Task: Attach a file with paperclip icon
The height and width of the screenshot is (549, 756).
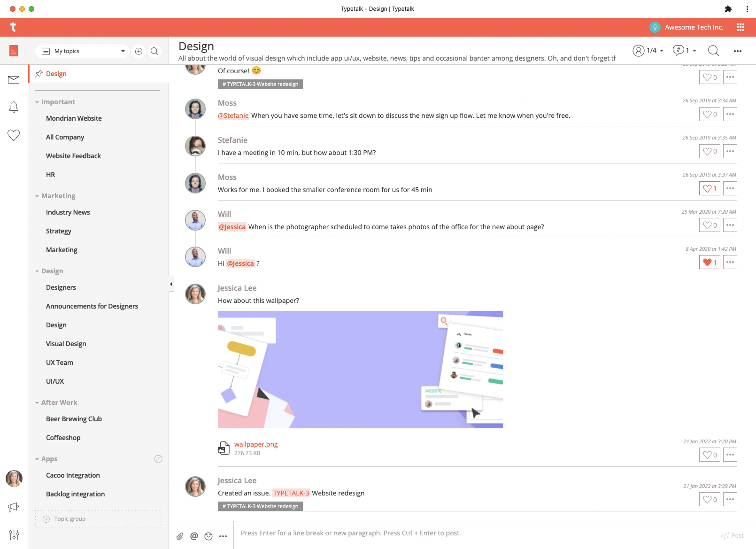Action: pyautogui.click(x=180, y=536)
